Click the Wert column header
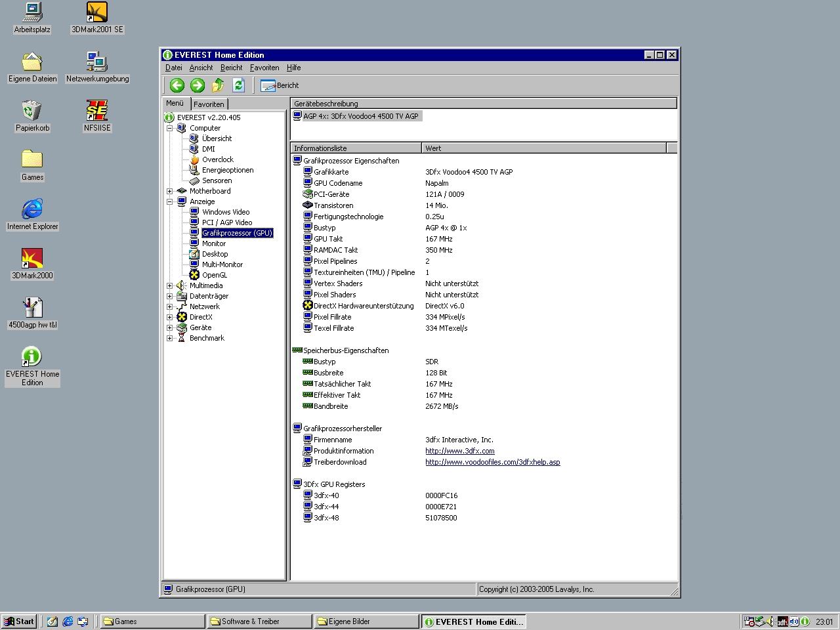The width and height of the screenshot is (840, 630). (x=544, y=148)
